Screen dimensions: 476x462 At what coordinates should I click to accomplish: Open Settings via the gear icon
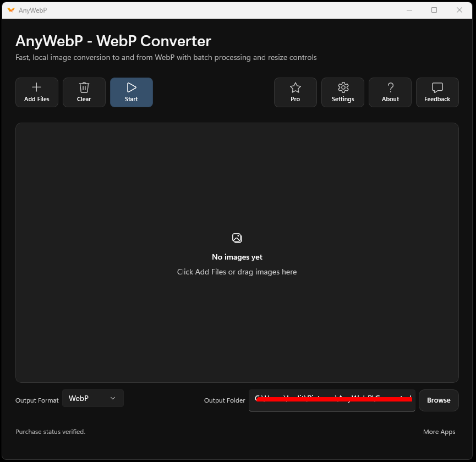343,87
